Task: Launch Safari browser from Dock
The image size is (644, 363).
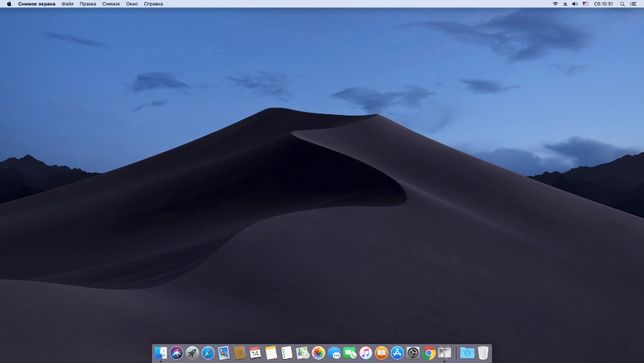Action: pyautogui.click(x=208, y=353)
